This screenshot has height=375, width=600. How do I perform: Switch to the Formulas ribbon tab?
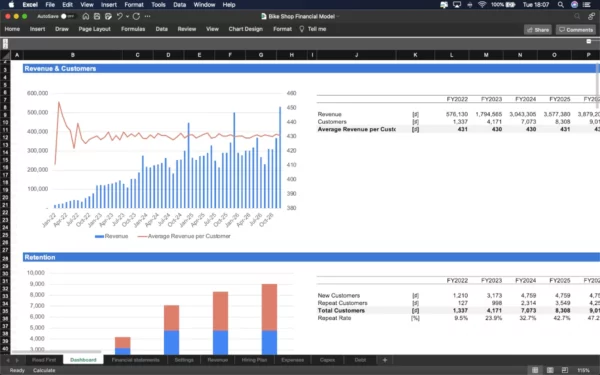coord(133,29)
